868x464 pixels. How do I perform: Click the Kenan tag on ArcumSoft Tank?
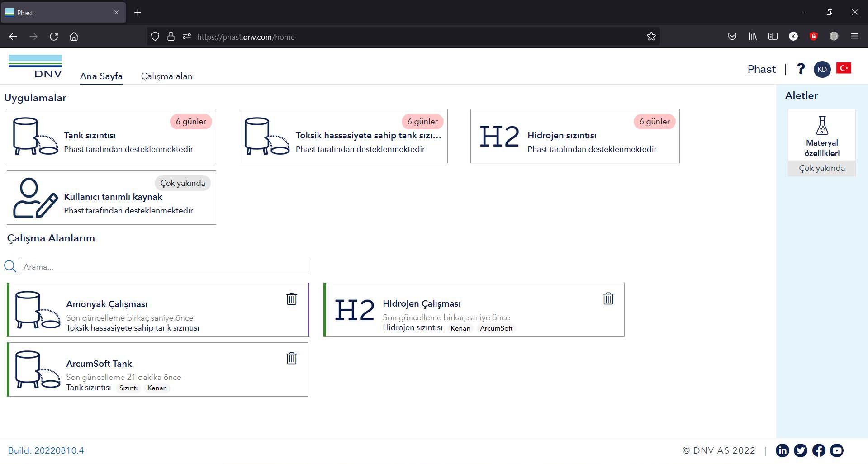157,388
